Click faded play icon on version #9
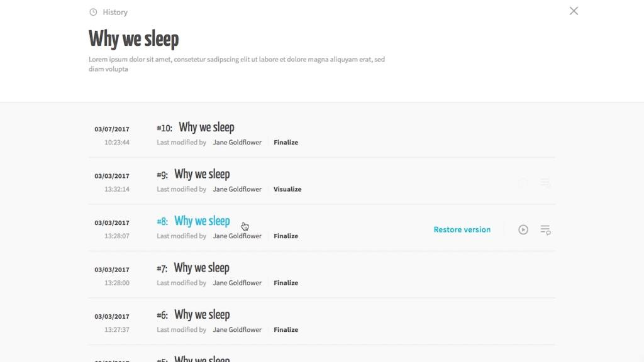The width and height of the screenshot is (644, 362). (523, 183)
